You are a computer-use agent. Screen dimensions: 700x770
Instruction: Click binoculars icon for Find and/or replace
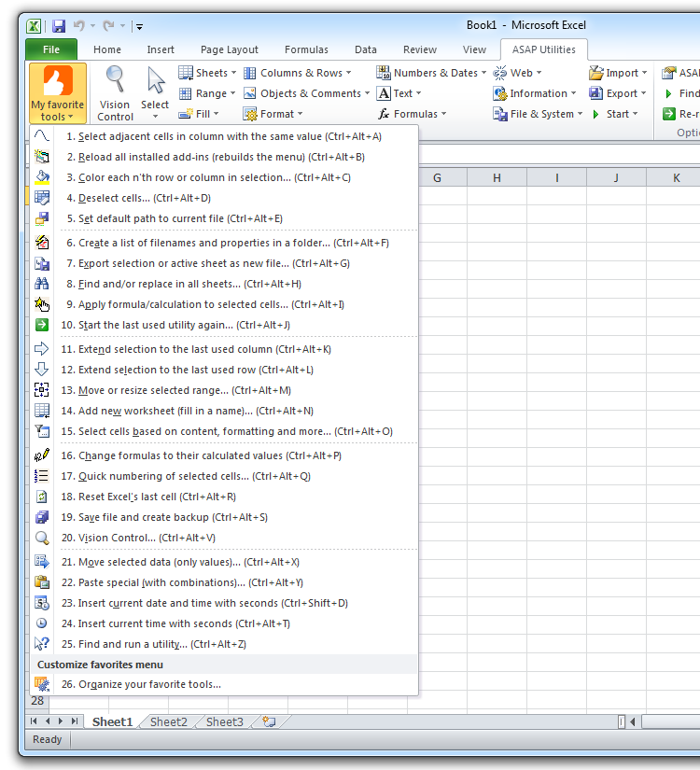tap(42, 284)
